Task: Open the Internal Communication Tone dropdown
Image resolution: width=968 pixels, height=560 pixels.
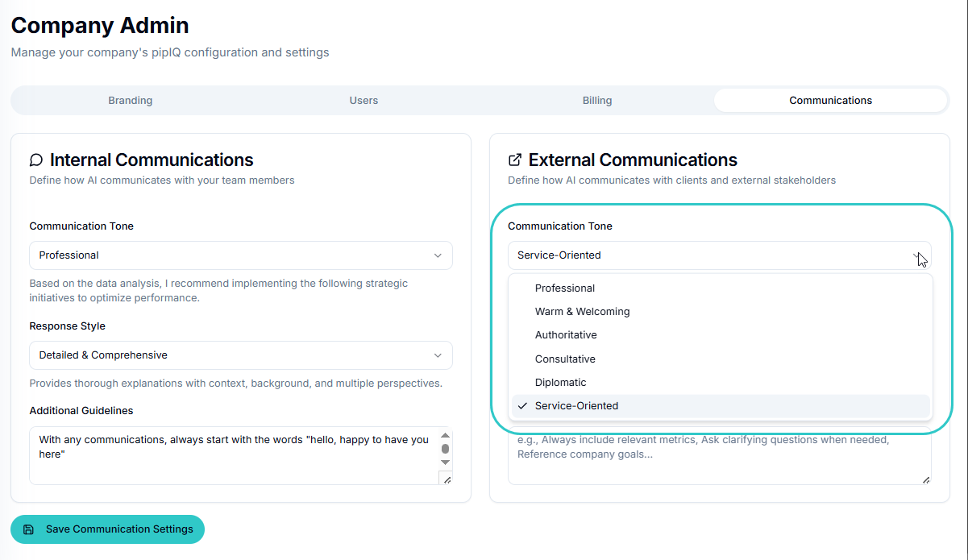Action: click(x=241, y=255)
